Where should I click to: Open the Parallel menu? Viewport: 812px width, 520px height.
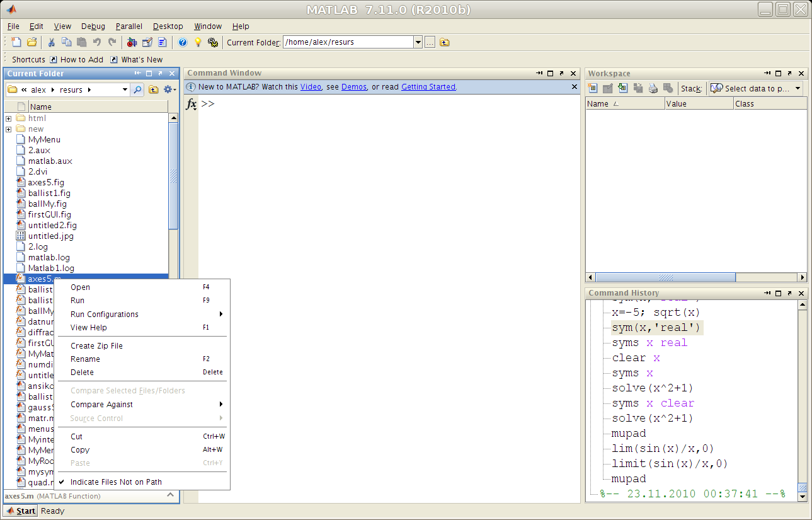click(x=129, y=26)
